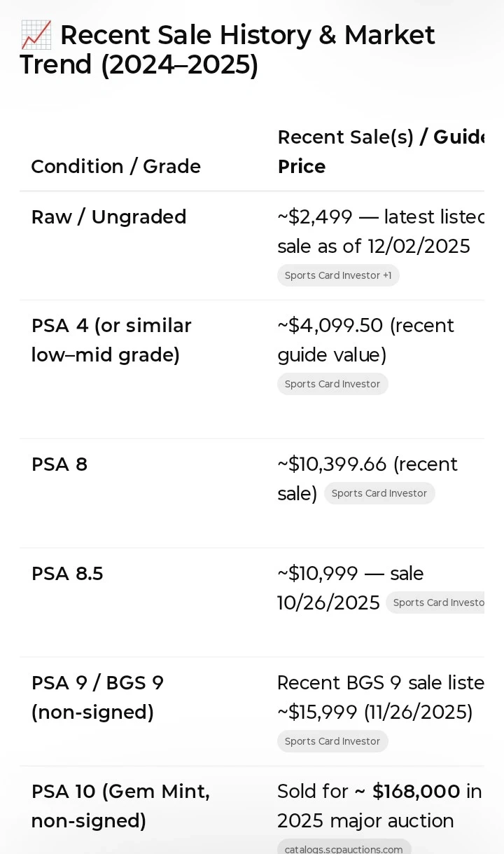Select the "Raw / Ungraded" row label
Viewport: 504px width, 854px height.
pos(109,217)
